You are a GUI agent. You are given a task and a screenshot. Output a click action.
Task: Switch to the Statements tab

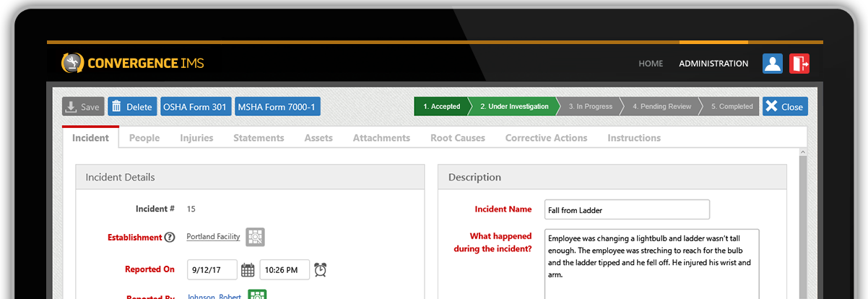coord(259,137)
